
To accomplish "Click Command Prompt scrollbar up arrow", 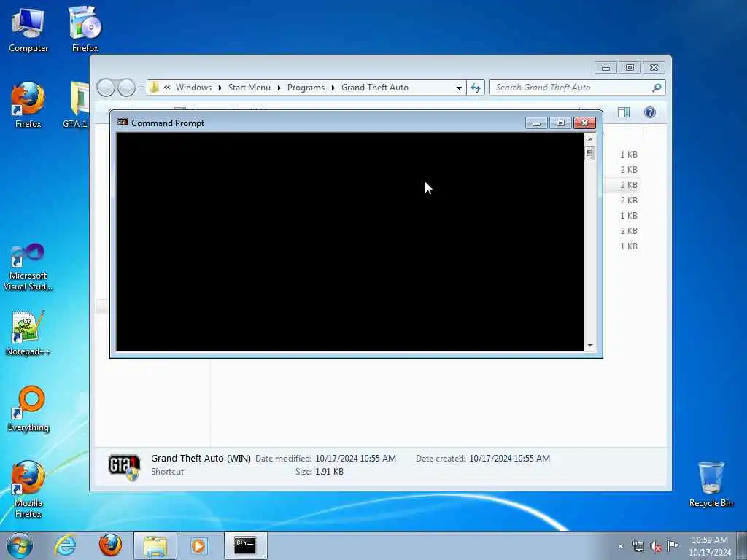I will click(x=590, y=139).
